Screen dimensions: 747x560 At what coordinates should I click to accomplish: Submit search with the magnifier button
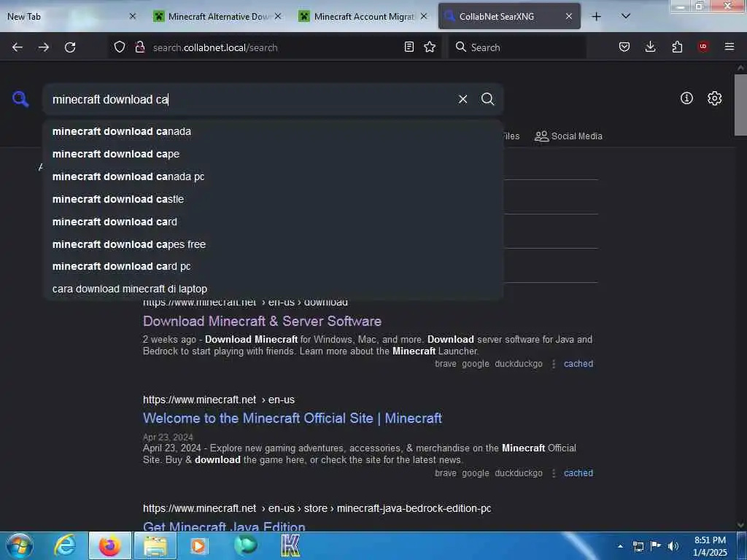[x=487, y=99]
